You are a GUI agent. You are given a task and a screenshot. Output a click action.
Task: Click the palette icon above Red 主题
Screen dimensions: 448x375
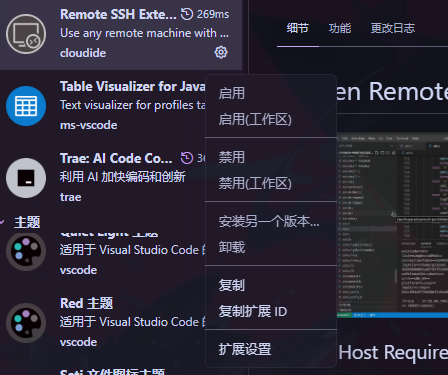tap(26, 251)
